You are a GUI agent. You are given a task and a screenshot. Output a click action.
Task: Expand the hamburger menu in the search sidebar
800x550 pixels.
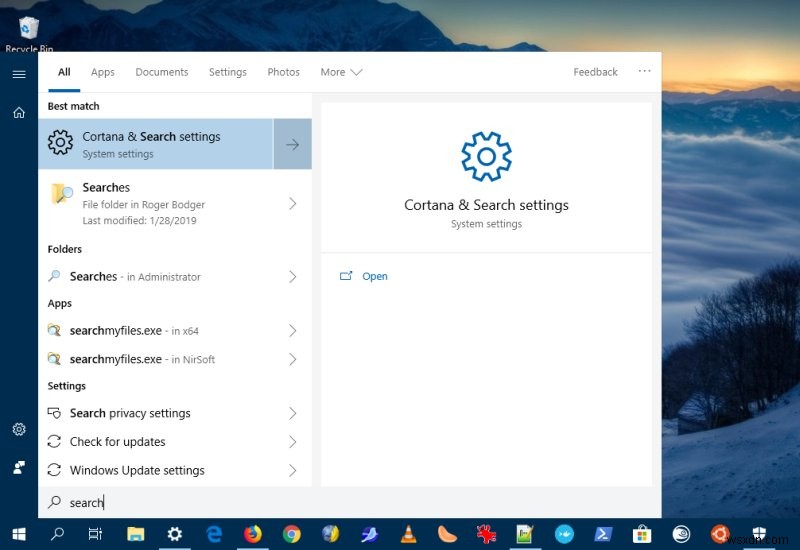coord(19,74)
